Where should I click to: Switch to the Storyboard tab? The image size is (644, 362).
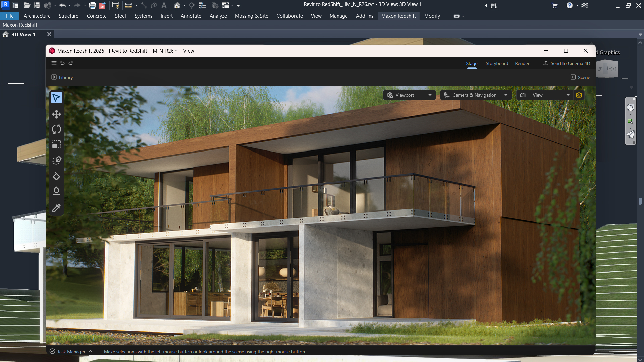497,63
